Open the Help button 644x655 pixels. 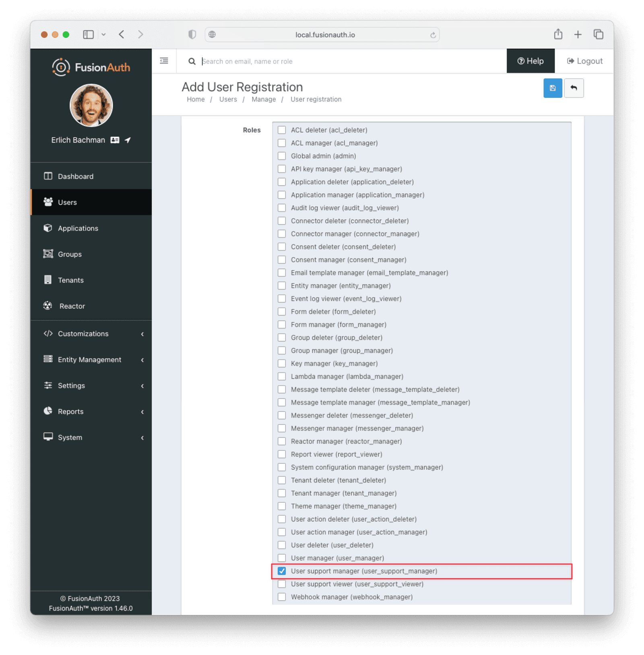coord(530,61)
